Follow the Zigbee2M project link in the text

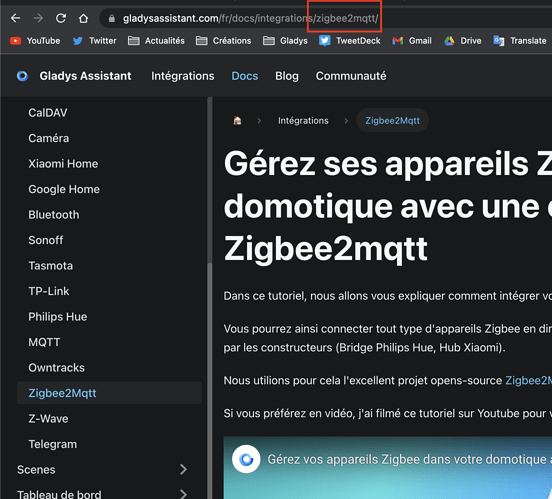[x=529, y=380]
